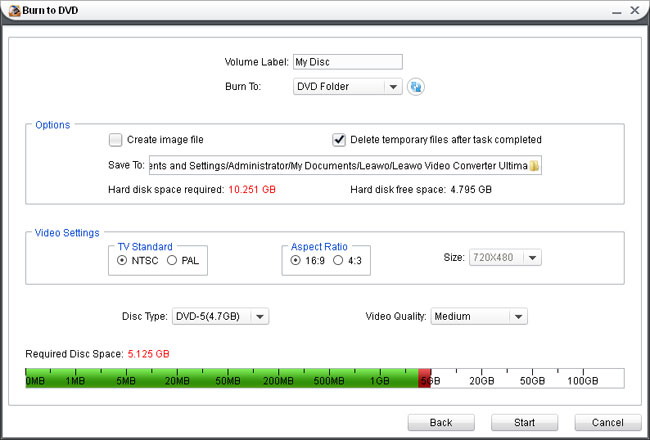Select the NTSC TV standard

(x=122, y=260)
